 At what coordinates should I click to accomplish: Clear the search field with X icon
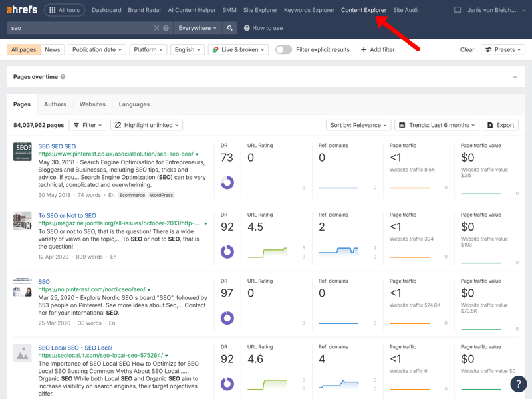tap(156, 28)
